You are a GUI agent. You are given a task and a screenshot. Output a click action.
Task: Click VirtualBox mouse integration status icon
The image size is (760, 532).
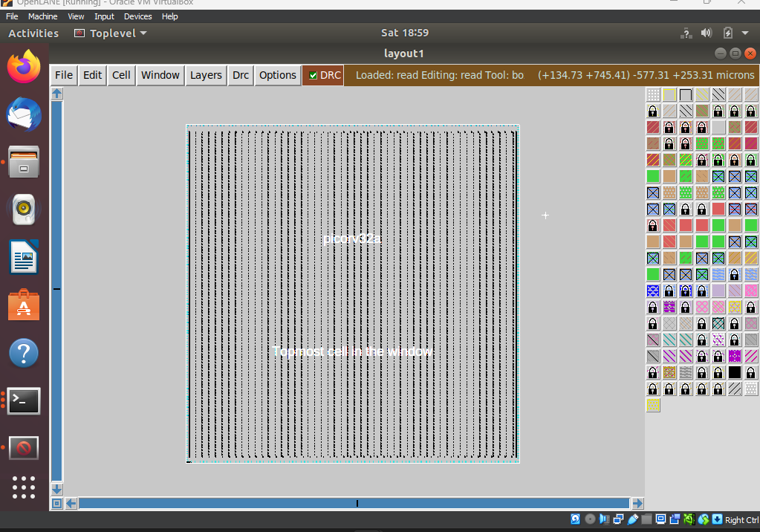tap(704, 519)
